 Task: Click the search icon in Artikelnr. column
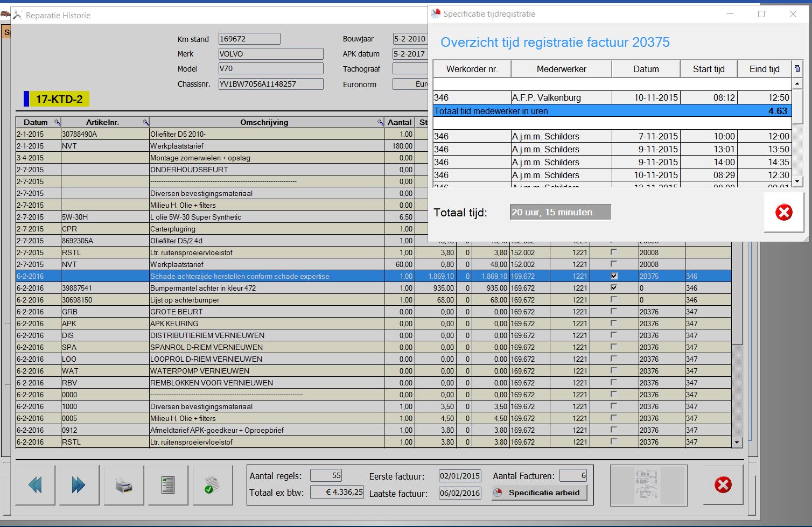click(x=145, y=123)
